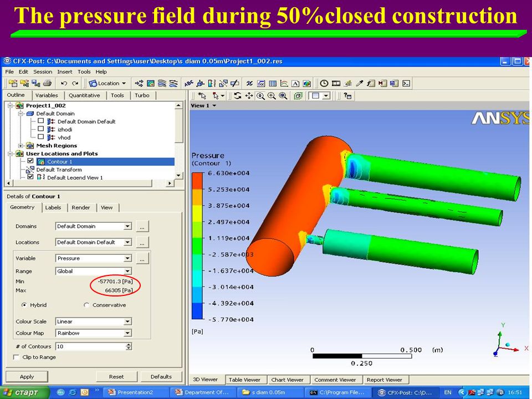532x399 pixels.
Task: Uncheck the Default Legend View 1 checkbox
Action: (x=30, y=177)
